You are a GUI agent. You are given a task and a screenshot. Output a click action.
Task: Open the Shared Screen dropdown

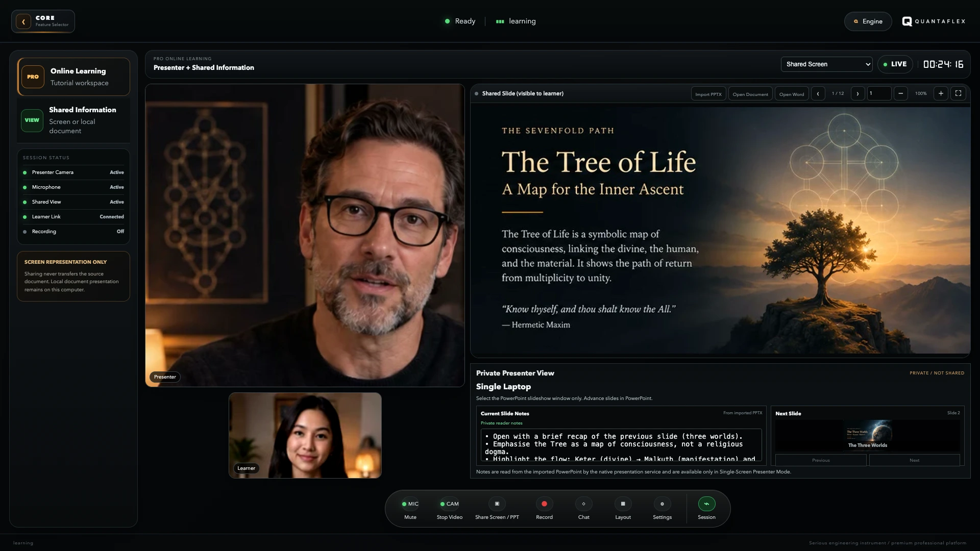tap(826, 64)
